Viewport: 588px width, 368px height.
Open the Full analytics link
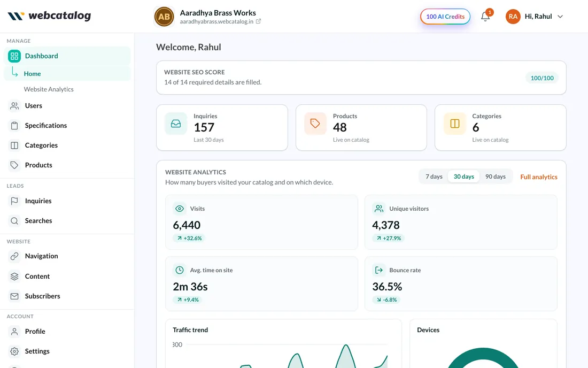539,177
